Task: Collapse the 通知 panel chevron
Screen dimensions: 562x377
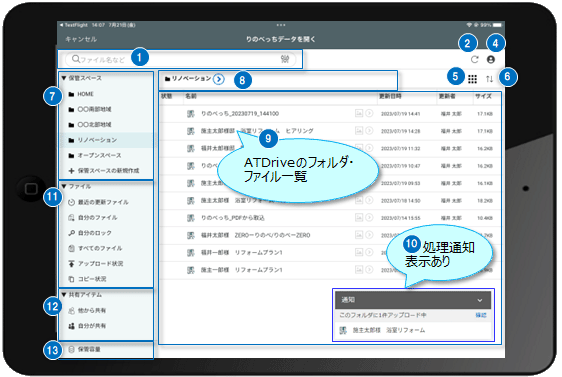Action: click(480, 300)
